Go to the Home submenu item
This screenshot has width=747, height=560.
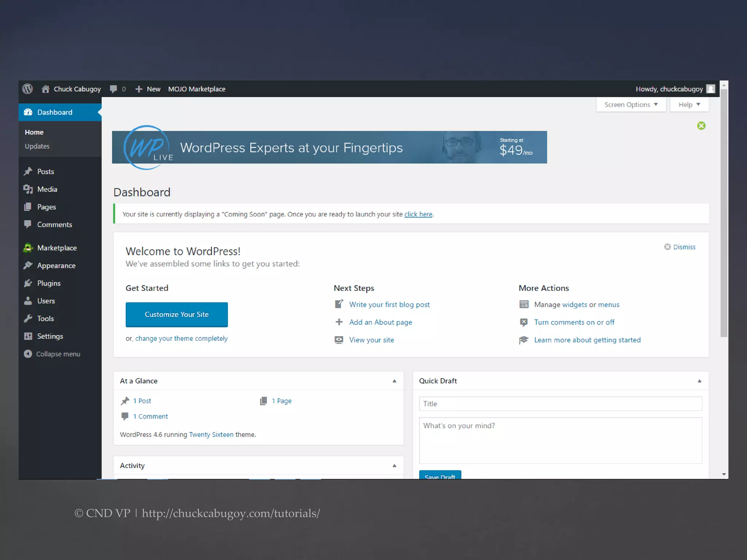[x=34, y=132]
